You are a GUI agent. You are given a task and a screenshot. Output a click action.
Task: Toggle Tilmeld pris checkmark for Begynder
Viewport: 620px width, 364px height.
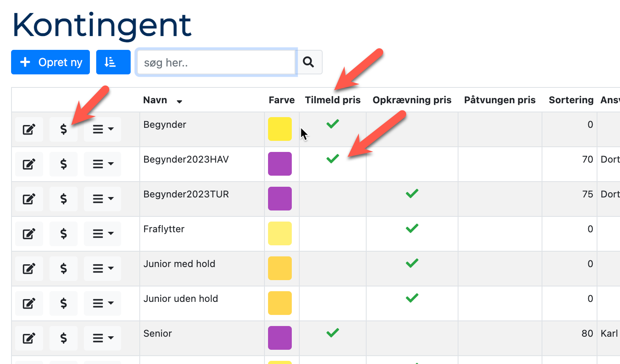tap(333, 124)
